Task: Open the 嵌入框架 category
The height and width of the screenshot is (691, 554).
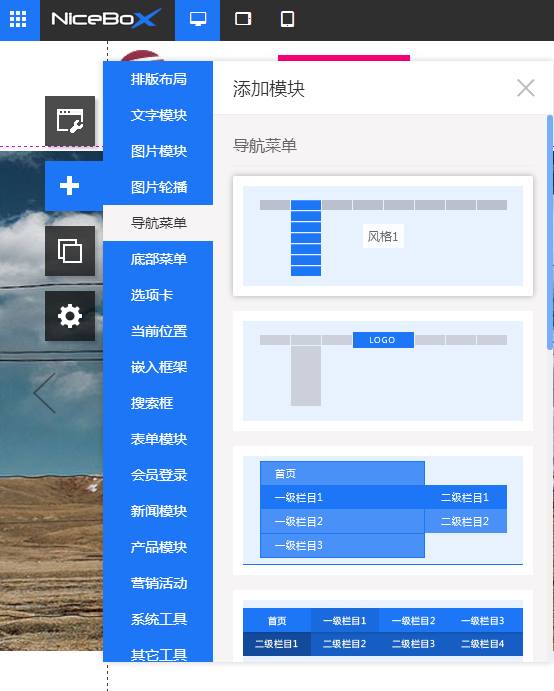Action: pos(158,367)
